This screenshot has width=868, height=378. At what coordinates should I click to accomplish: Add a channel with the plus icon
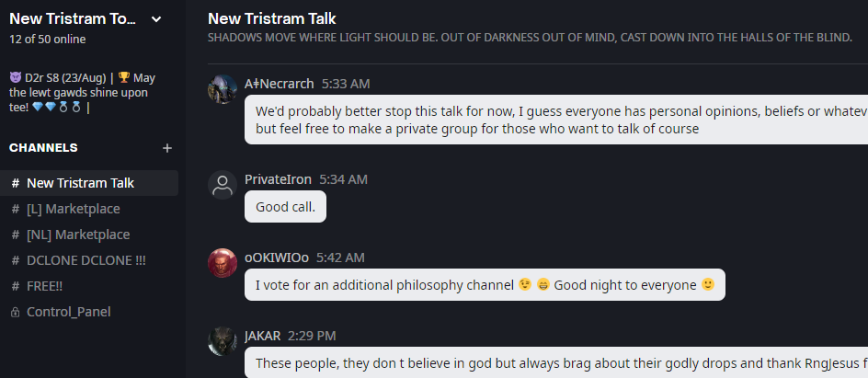(167, 148)
